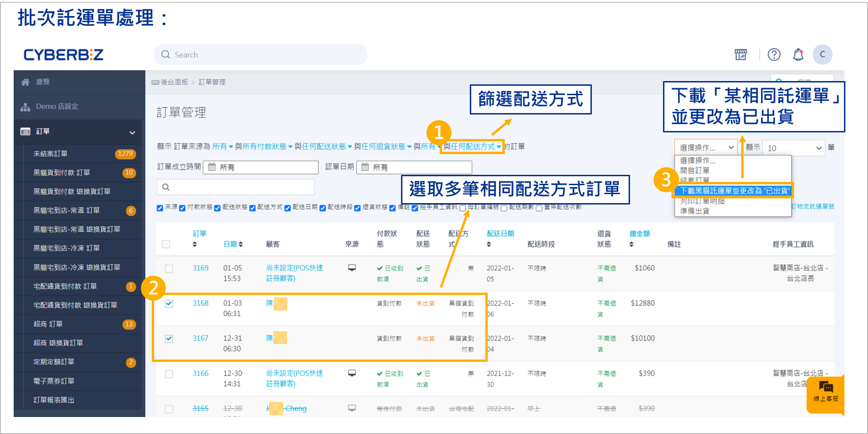This screenshot has width=868, height=434.
Task: Click the help question mark icon
Action: coord(774,55)
